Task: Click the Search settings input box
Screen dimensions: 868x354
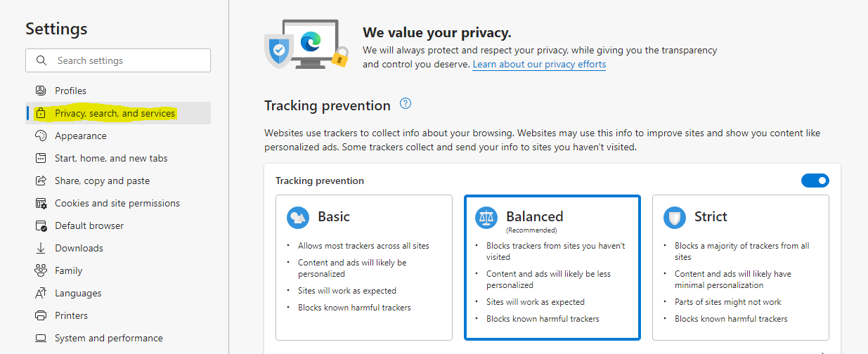Action: click(118, 60)
